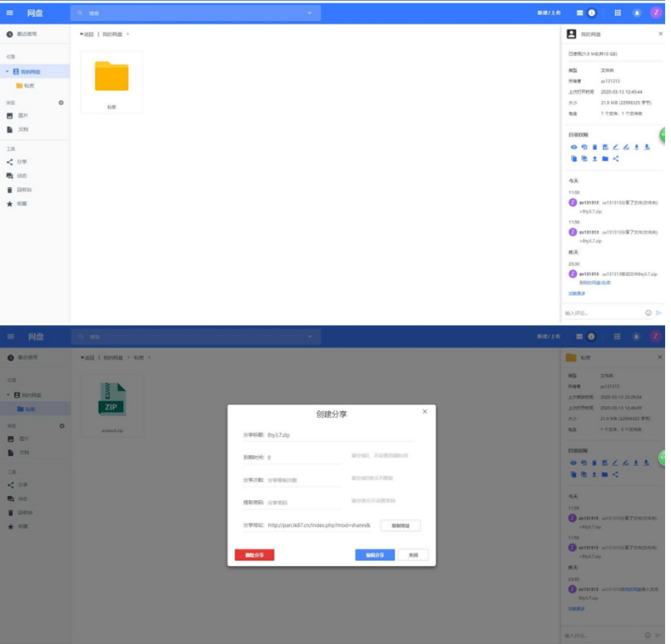Open 回收站 recycle bin in the upper sidebar
Image resolution: width=671 pixels, height=644 pixels.
click(10, 189)
